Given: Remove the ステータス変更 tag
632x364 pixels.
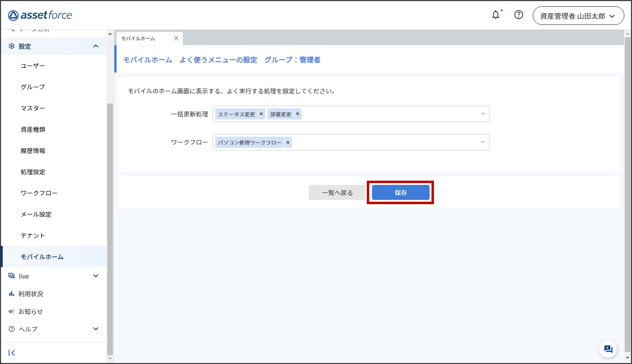Looking at the screenshot, I should (x=261, y=114).
